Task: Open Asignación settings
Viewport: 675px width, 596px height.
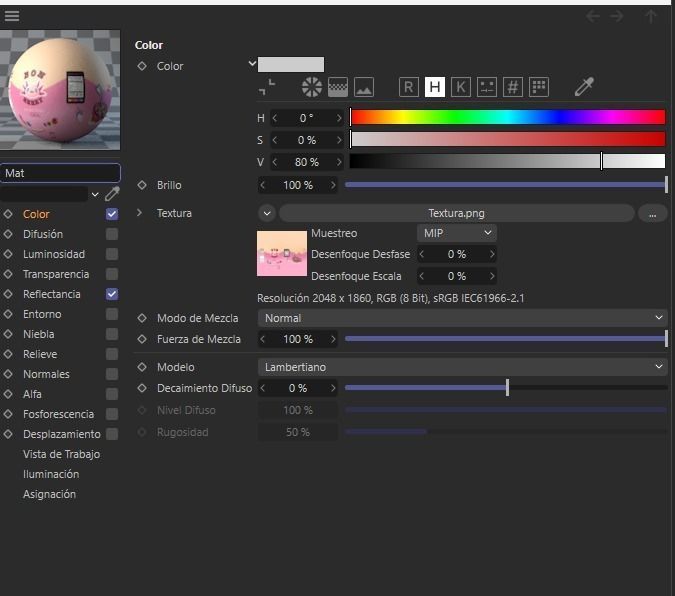Action: (x=49, y=494)
